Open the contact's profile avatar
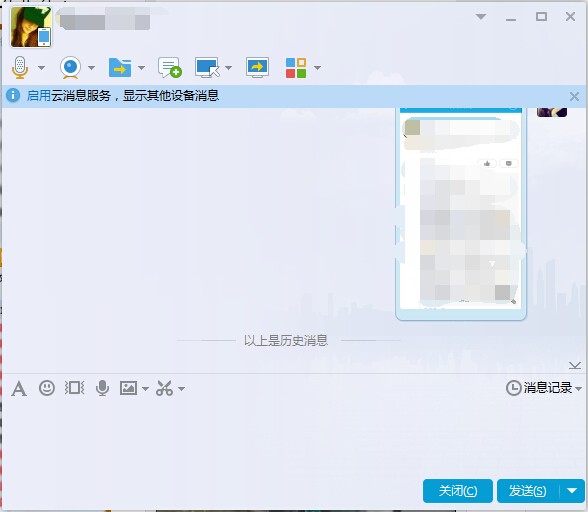Screen dimensions: 588x512 tap(31, 27)
